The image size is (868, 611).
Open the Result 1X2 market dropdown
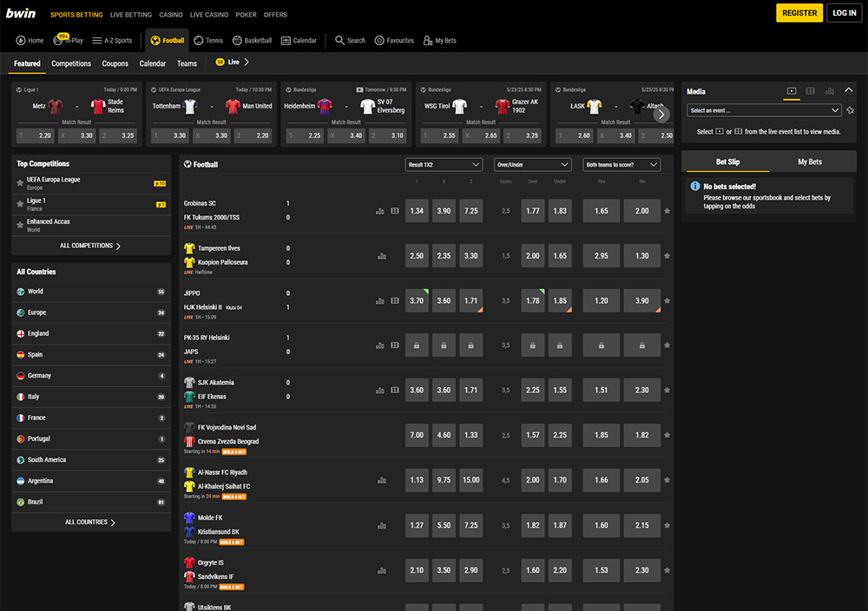click(x=444, y=164)
